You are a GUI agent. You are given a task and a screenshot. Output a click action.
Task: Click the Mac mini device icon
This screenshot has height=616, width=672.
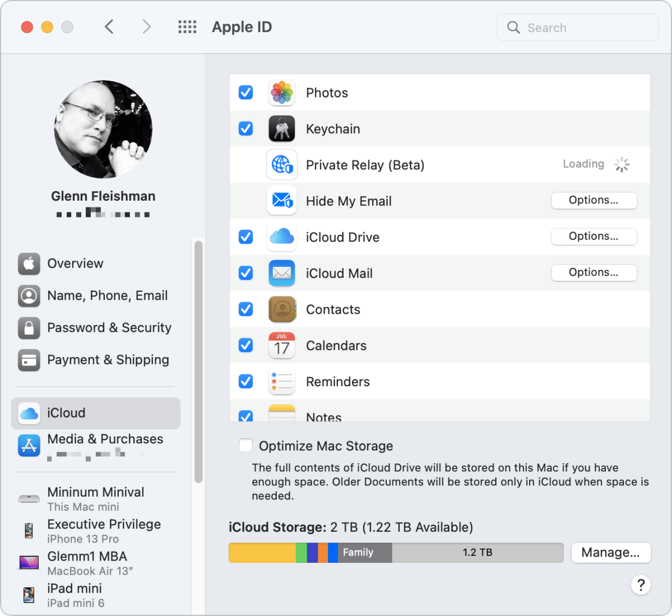pos(29,499)
